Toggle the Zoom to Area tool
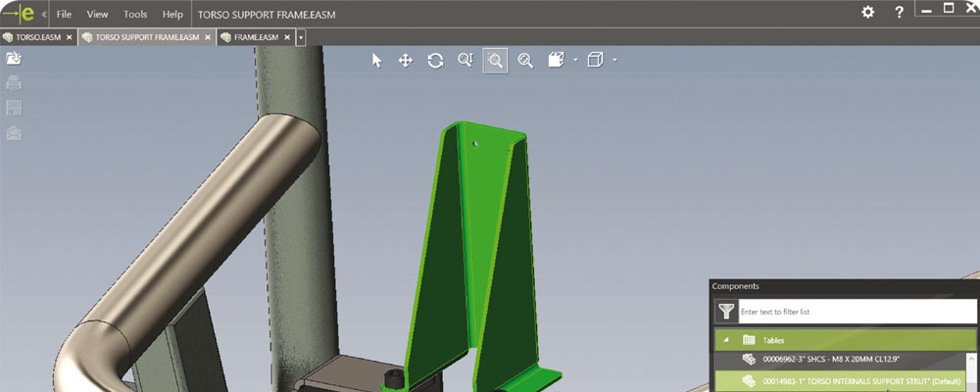The width and height of the screenshot is (980, 392). 495,61
